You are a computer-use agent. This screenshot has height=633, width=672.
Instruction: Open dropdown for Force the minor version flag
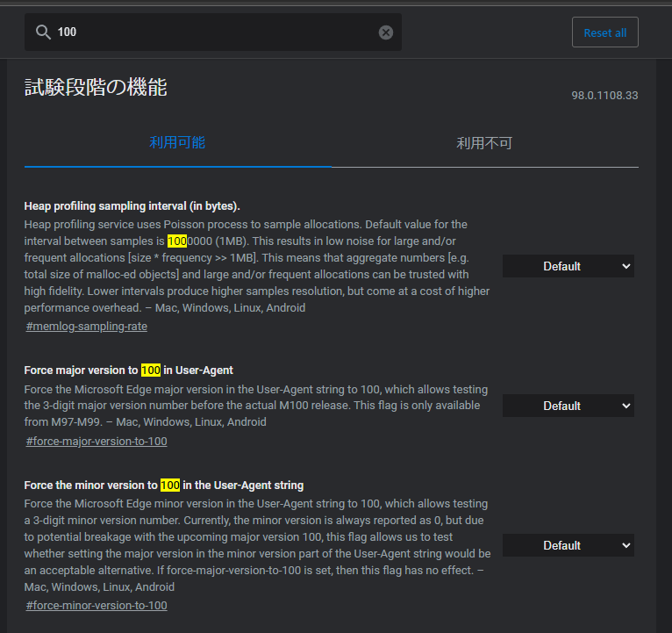568,545
